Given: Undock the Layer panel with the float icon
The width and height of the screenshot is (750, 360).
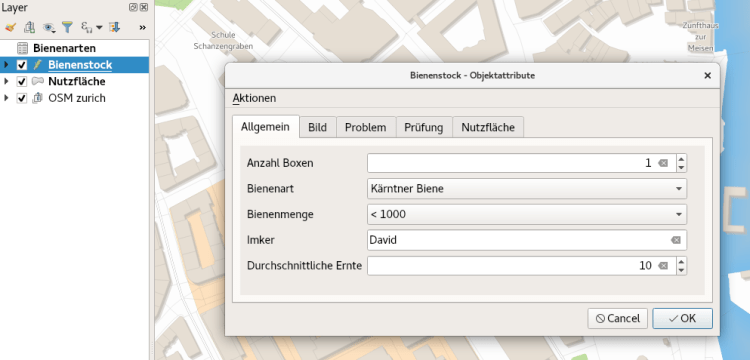Looking at the screenshot, I should pyautogui.click(x=133, y=7).
